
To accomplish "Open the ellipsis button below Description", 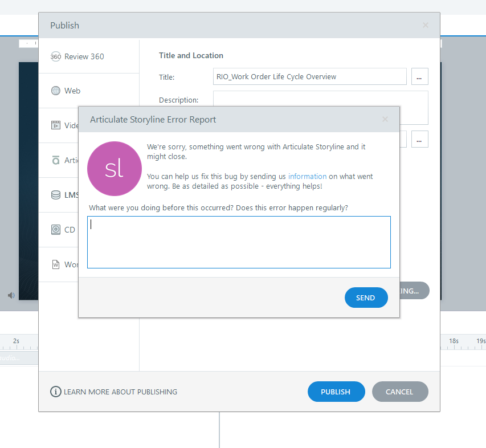I will [420, 139].
